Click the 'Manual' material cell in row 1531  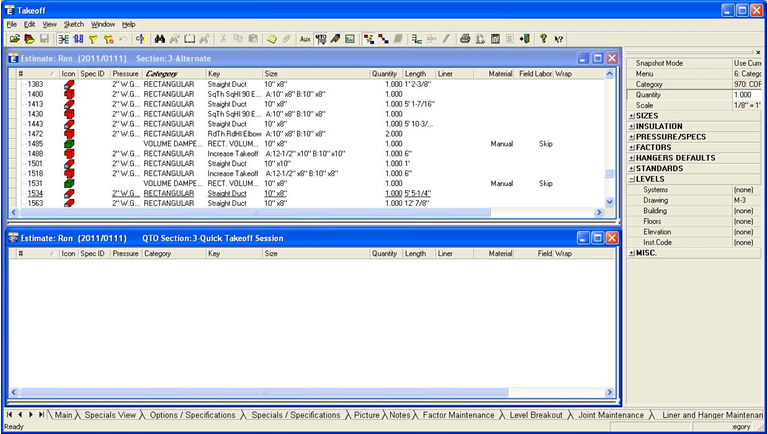(x=502, y=183)
